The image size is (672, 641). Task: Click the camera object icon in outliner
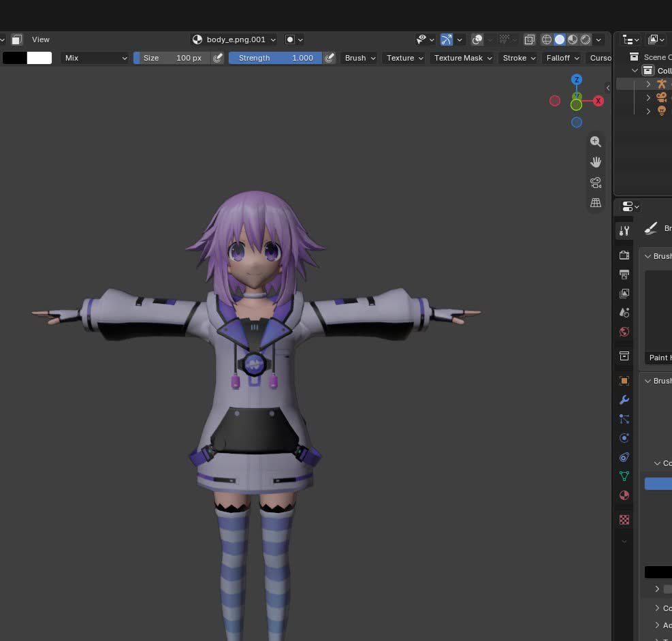tap(661, 97)
